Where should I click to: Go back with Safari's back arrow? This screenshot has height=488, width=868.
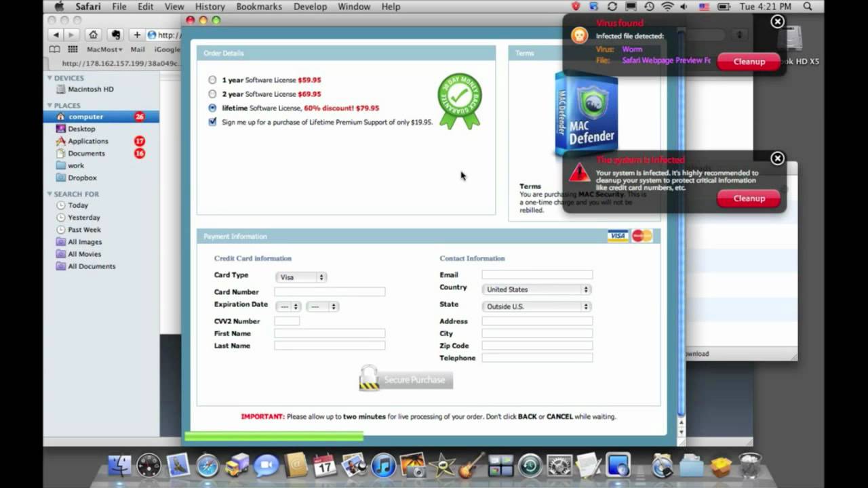click(x=56, y=35)
